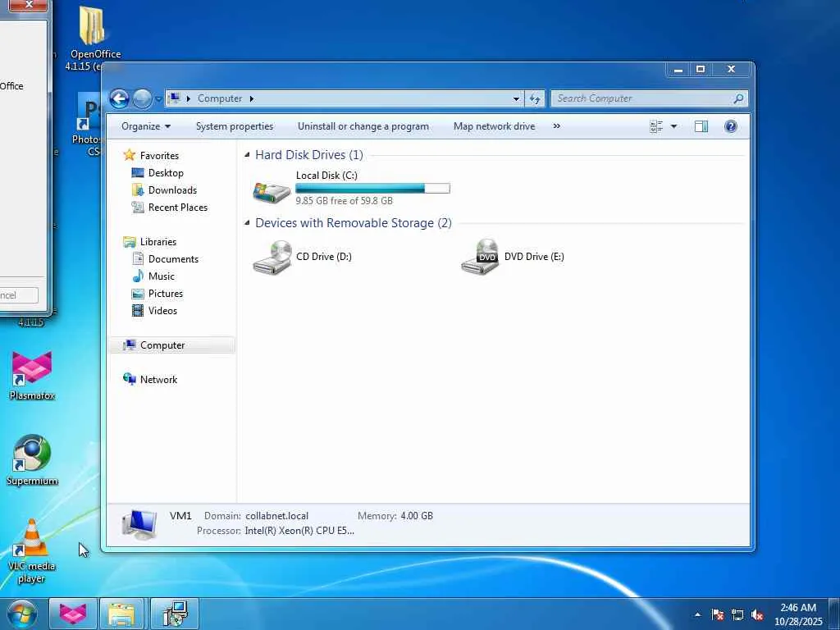Screen dimensions: 840x630
Task: Open System properties
Action: pyautogui.click(x=234, y=126)
